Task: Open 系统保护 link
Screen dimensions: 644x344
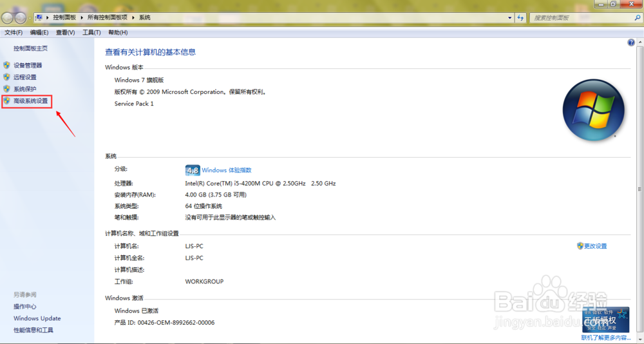Action: [x=24, y=89]
